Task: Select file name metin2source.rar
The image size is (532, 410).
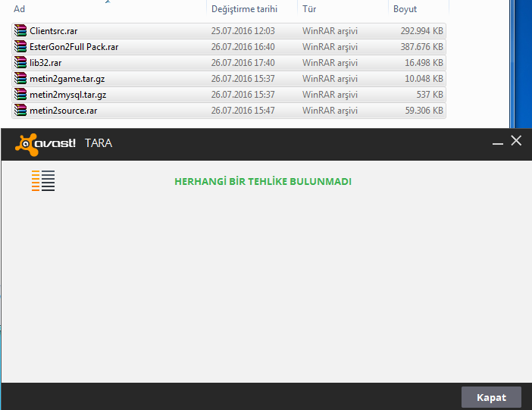Action: point(64,111)
